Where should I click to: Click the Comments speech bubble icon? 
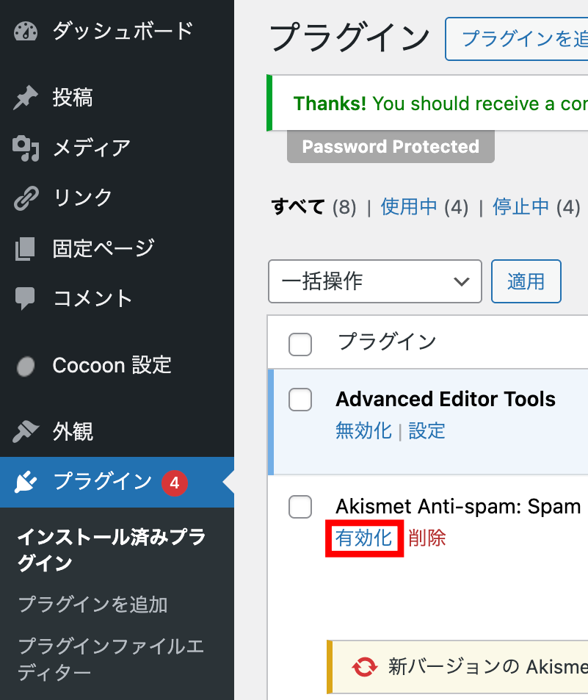click(25, 298)
